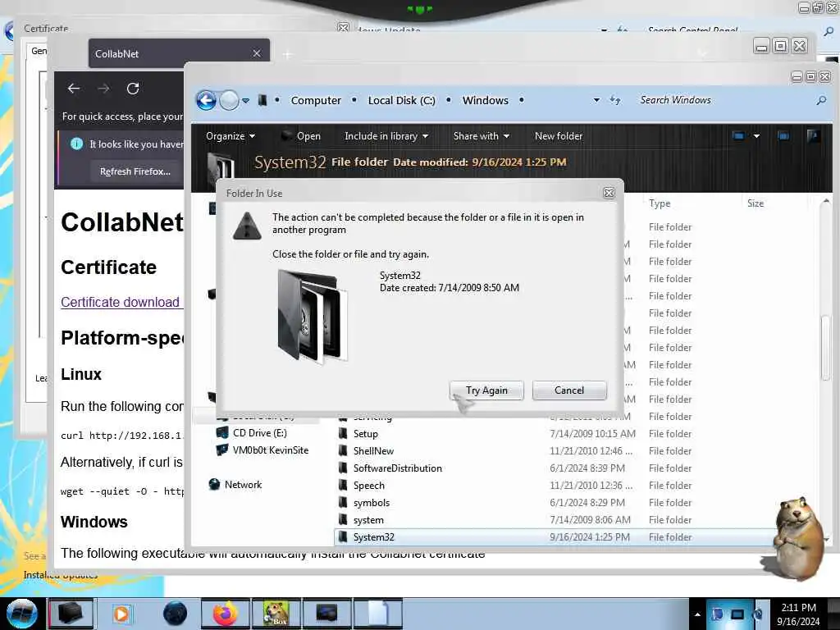This screenshot has width=840, height=630.
Task: Refresh the Explorer address bar
Action: tap(615, 100)
